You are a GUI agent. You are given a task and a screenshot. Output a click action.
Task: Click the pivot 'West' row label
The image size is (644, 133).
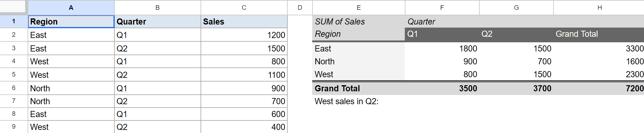tap(359, 74)
